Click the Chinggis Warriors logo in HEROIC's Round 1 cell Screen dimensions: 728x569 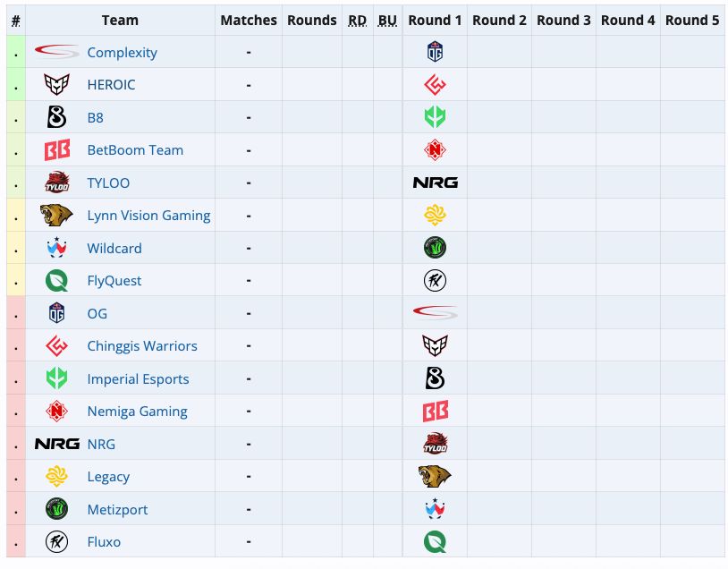435,84
